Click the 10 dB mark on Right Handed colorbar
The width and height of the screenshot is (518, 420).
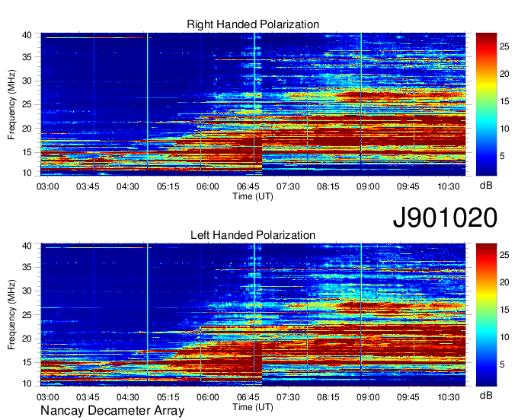(504, 129)
